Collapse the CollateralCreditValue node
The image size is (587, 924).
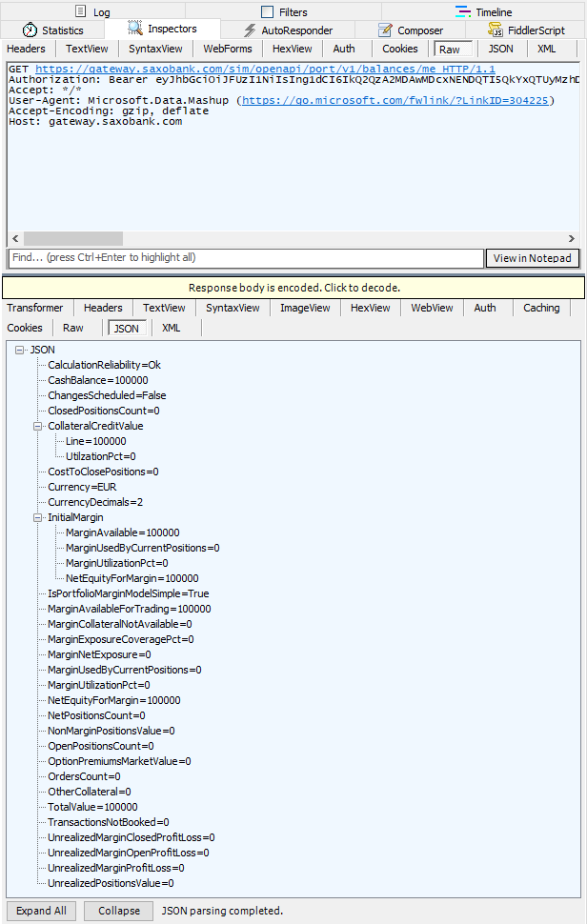(x=38, y=427)
